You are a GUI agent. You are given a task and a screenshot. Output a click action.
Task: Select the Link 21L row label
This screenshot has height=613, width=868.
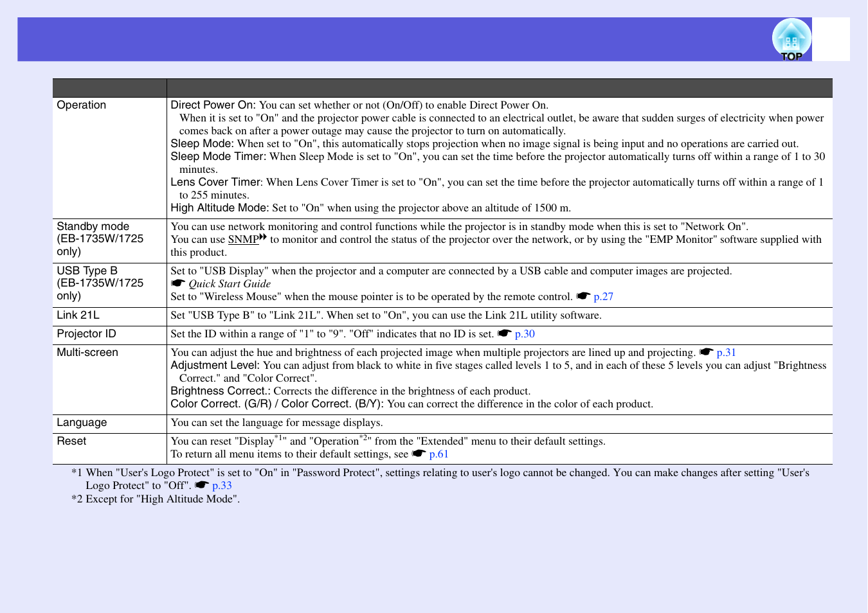[78, 315]
